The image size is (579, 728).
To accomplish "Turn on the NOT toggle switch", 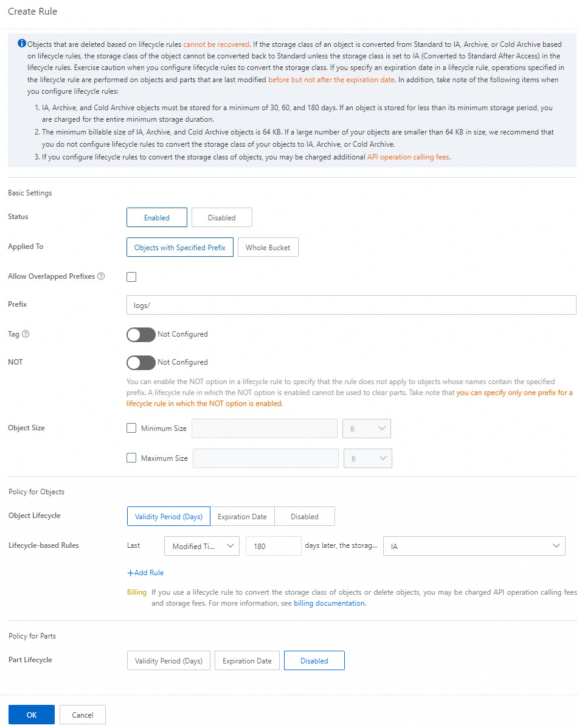I will pos(141,362).
